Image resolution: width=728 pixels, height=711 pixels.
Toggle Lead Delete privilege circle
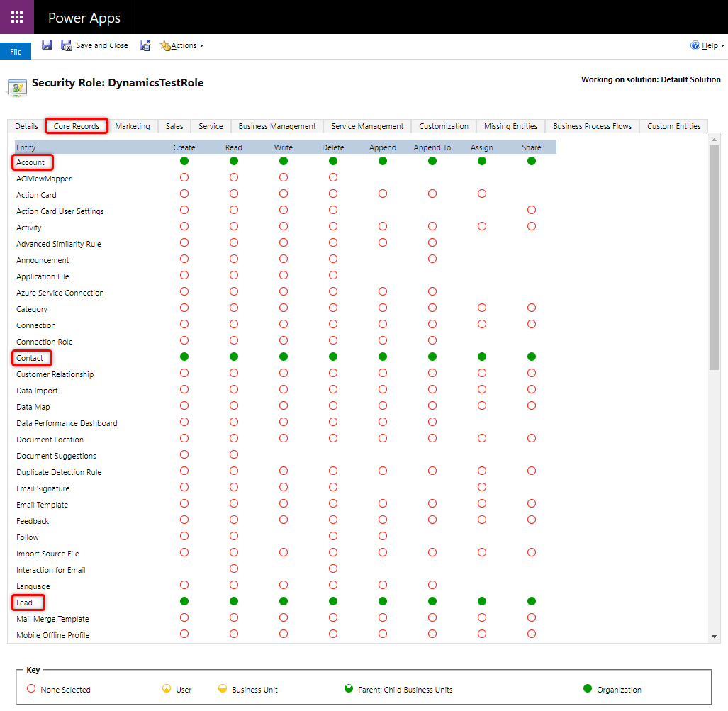click(x=333, y=601)
